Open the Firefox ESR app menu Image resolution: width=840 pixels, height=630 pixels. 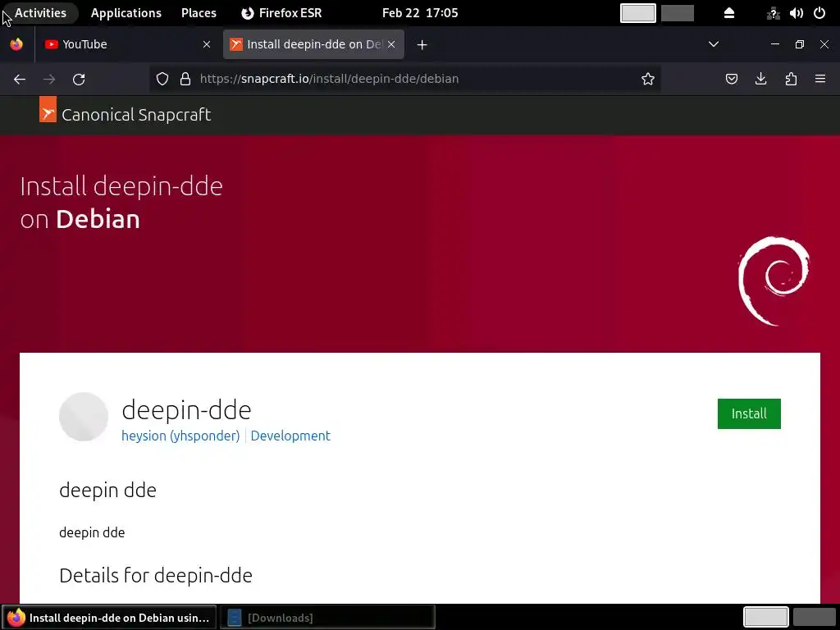coord(281,13)
